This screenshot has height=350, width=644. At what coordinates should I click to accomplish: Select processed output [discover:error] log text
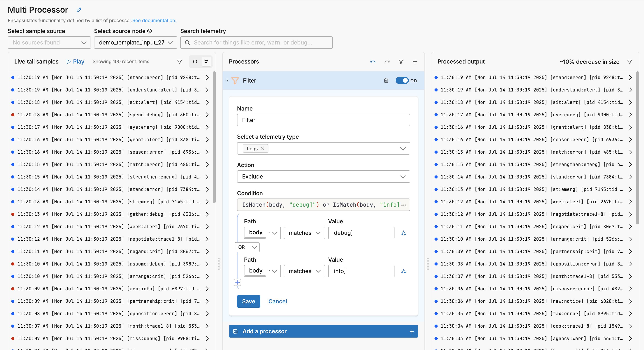pyautogui.click(x=532, y=289)
